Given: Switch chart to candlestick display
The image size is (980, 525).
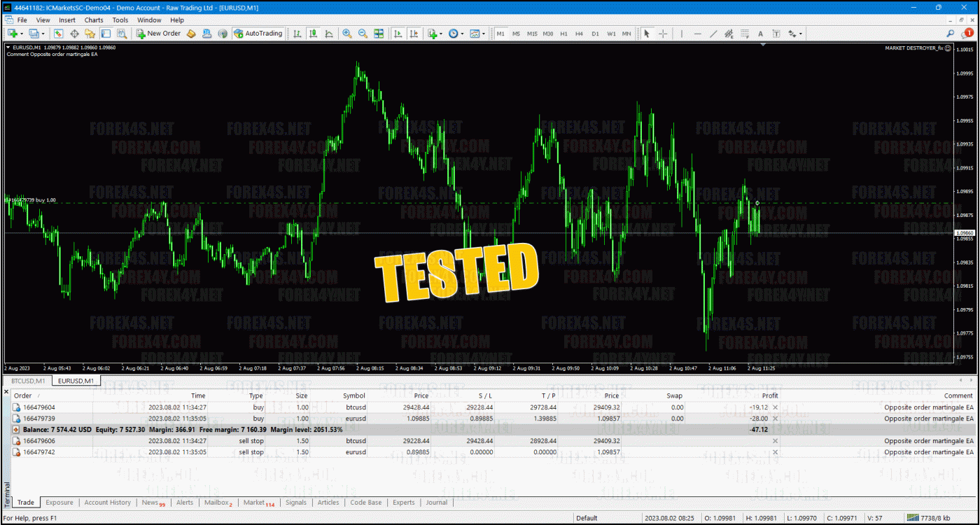Looking at the screenshot, I should [x=313, y=33].
